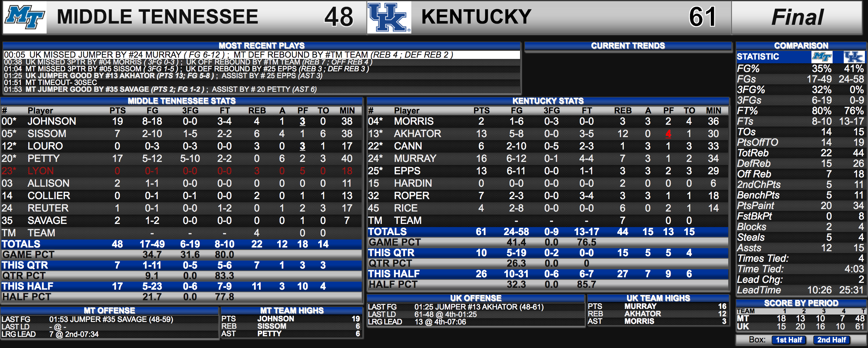Click the Kentucky TOTALS row
The width and height of the screenshot is (868, 348).
(548, 232)
